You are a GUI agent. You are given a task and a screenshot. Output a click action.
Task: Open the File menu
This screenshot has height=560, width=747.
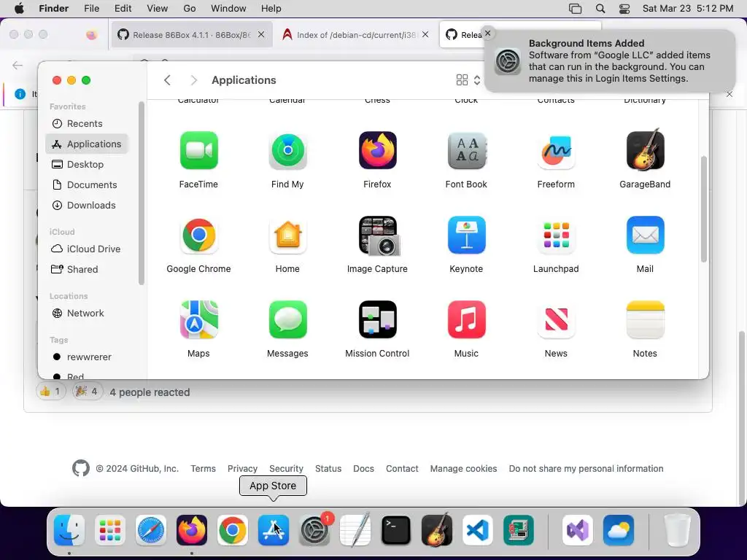pos(91,9)
